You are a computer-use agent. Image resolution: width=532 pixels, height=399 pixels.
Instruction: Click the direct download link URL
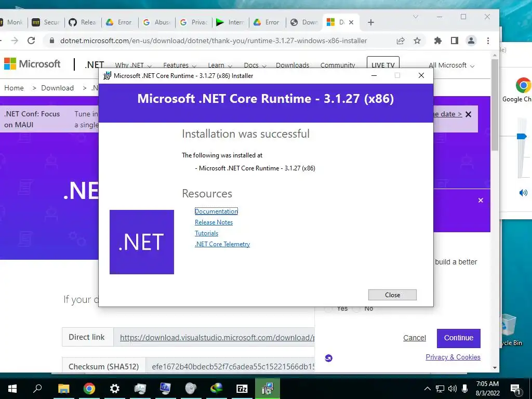point(217,338)
